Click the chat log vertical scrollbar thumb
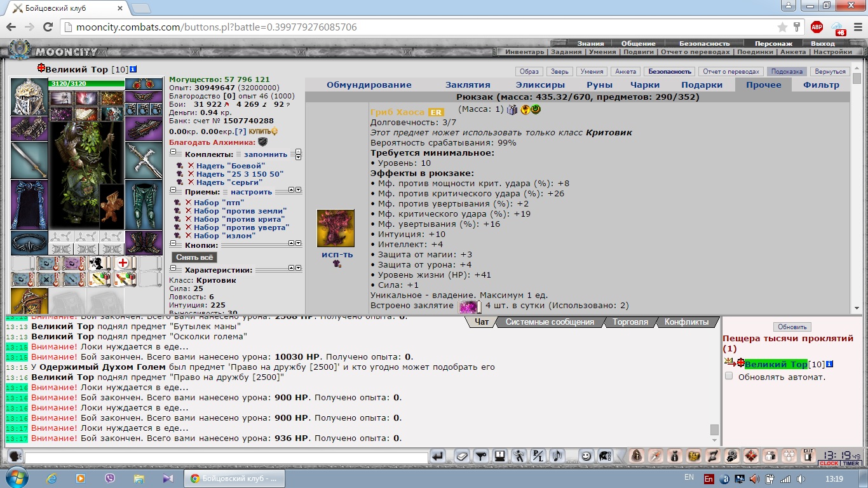Viewport: 868px width, 488px height. pos(714,430)
